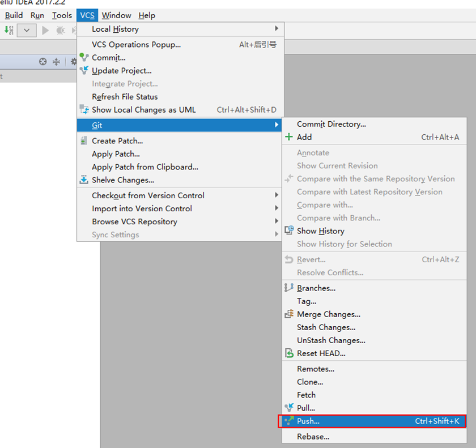Choose Rebase... in Git submenu

375,437
